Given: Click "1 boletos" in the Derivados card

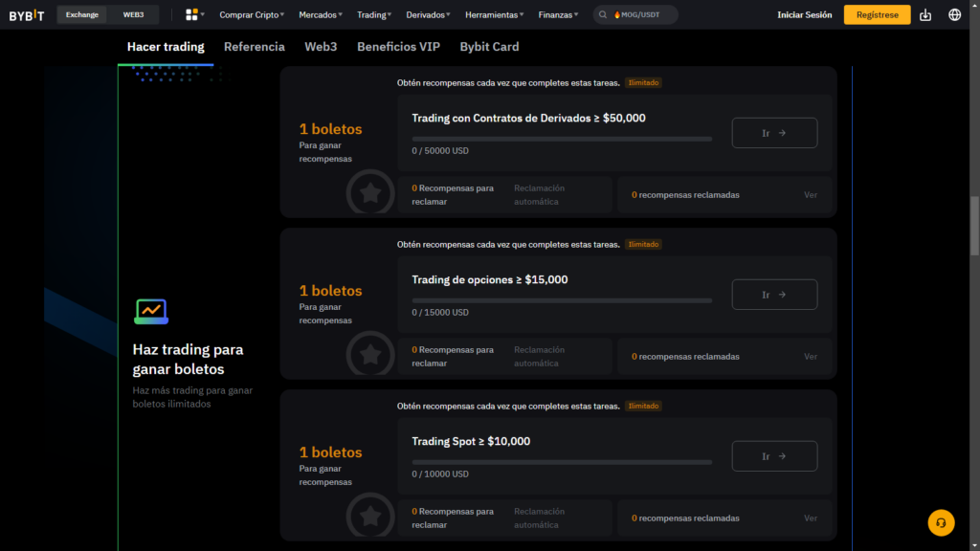Looking at the screenshot, I should pyautogui.click(x=330, y=129).
